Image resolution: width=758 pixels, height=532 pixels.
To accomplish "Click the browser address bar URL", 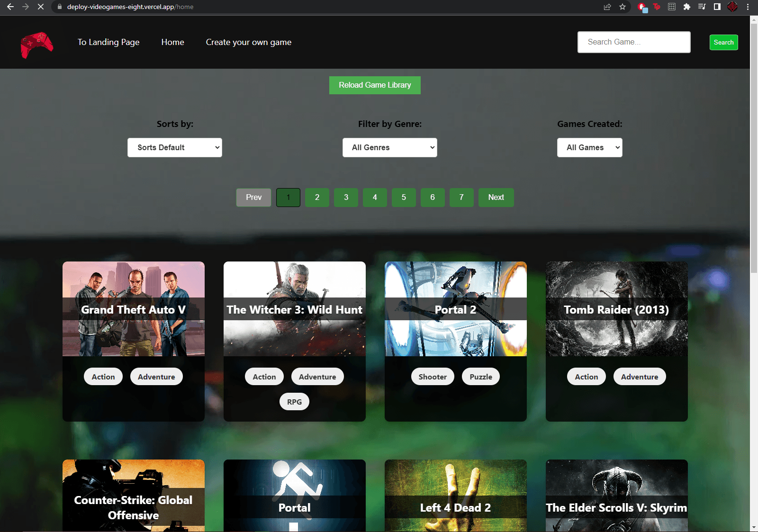I will pos(130,7).
